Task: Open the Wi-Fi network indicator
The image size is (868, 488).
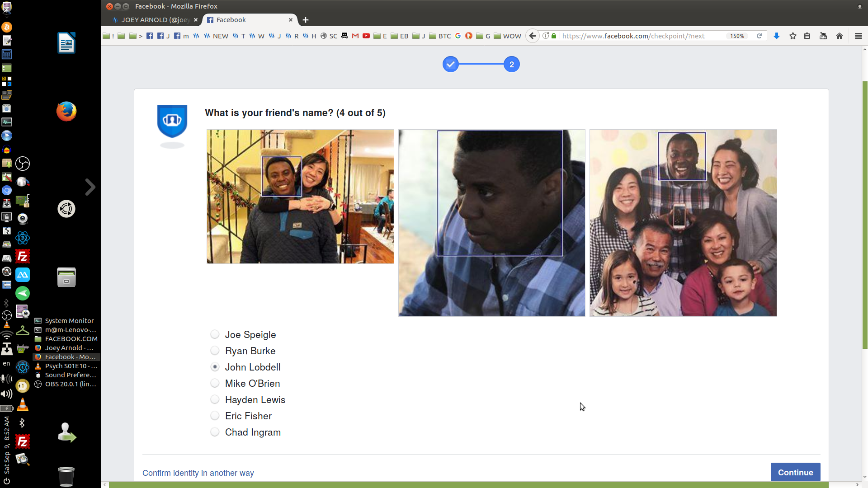Action: [x=7, y=335]
